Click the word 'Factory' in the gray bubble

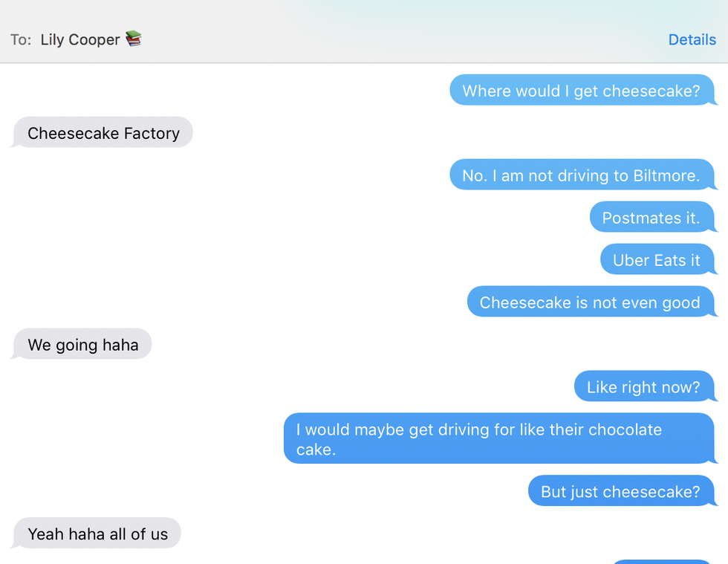coord(152,134)
